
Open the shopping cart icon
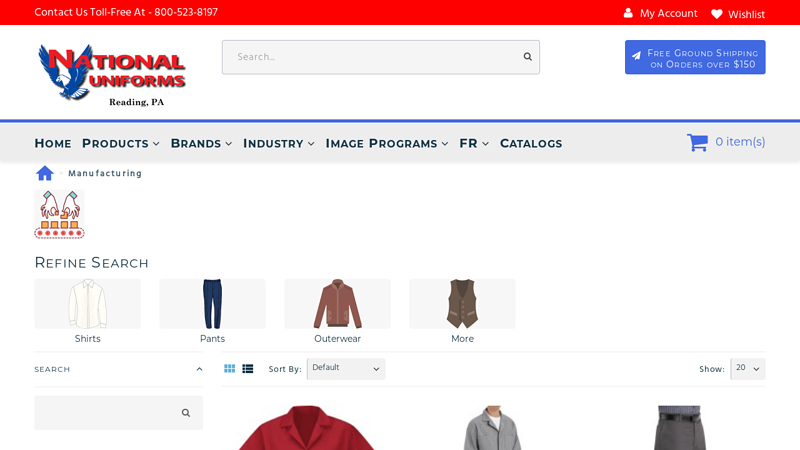coord(697,142)
